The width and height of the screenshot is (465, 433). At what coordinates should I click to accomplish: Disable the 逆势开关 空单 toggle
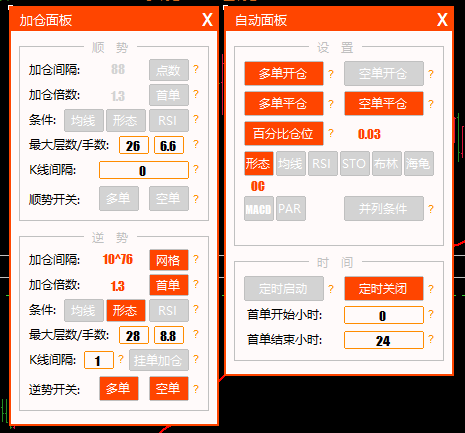coord(169,388)
